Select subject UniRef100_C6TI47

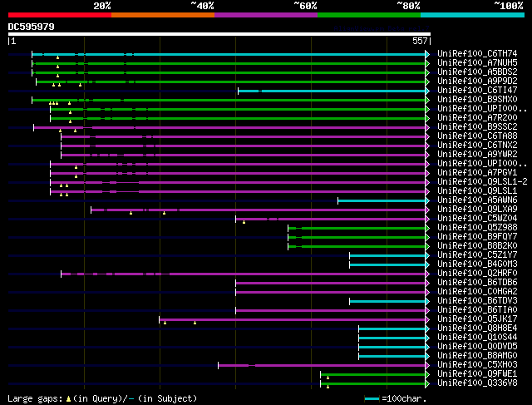click(x=477, y=91)
